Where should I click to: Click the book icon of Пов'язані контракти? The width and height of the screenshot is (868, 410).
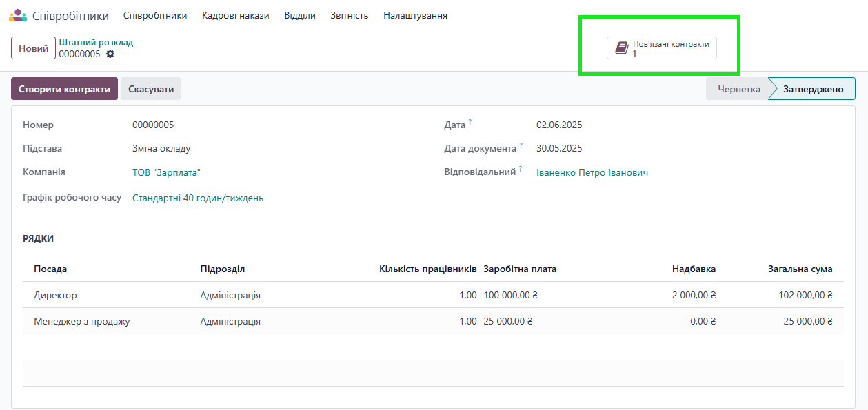(x=622, y=48)
